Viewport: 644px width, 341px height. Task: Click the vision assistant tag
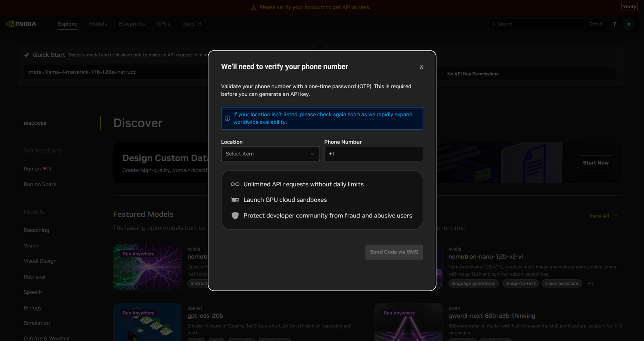(561, 284)
